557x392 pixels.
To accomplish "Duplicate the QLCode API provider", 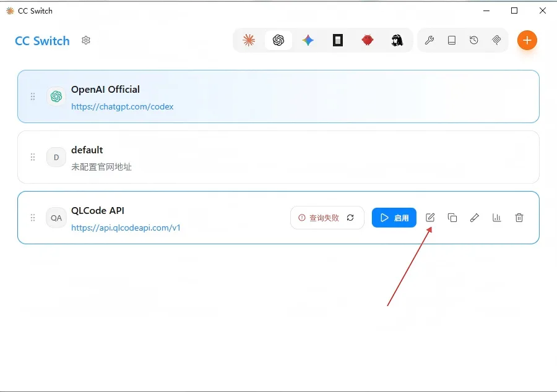I will (x=452, y=218).
